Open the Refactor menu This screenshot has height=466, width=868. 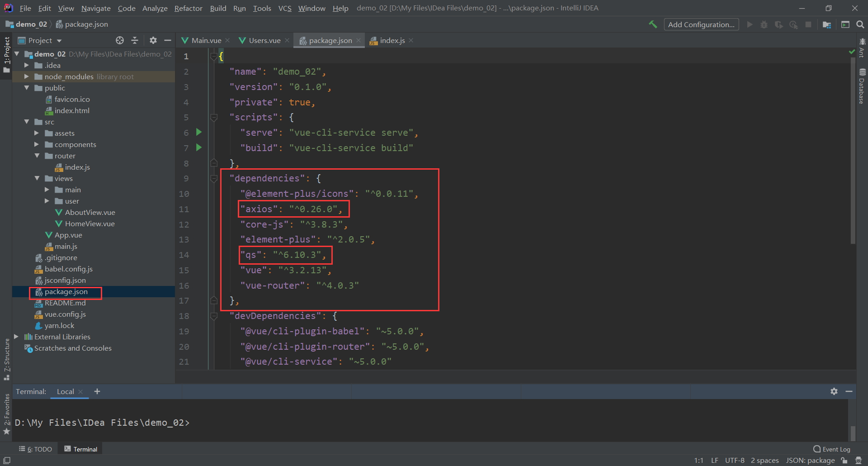point(189,8)
